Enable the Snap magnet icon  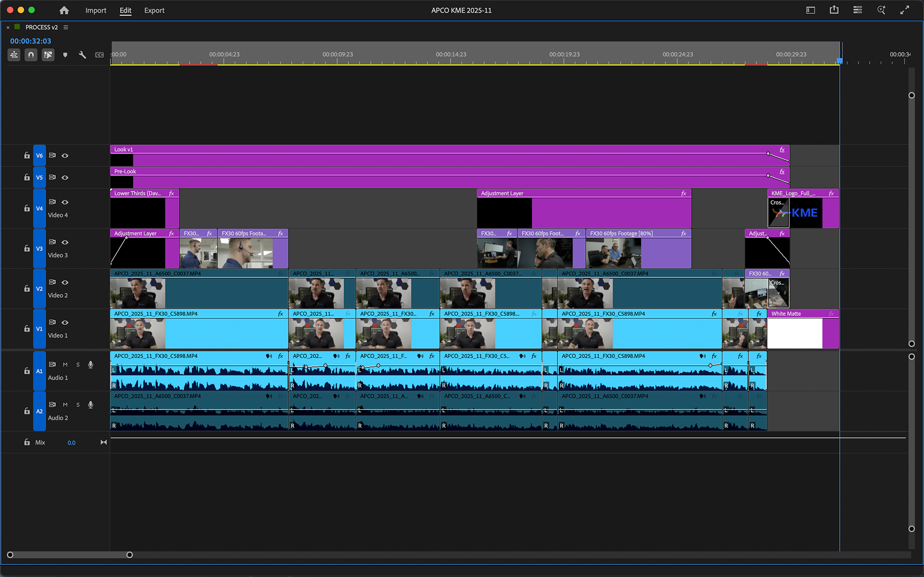pos(31,54)
